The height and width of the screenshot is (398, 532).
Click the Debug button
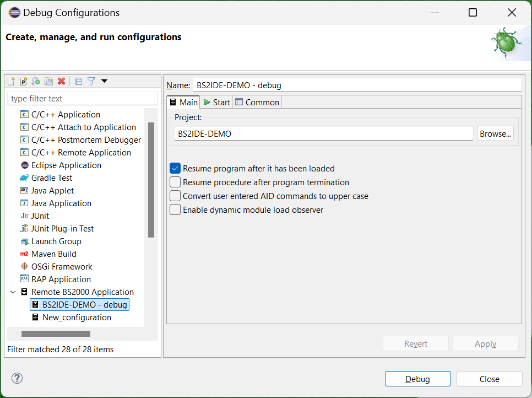coord(417,379)
